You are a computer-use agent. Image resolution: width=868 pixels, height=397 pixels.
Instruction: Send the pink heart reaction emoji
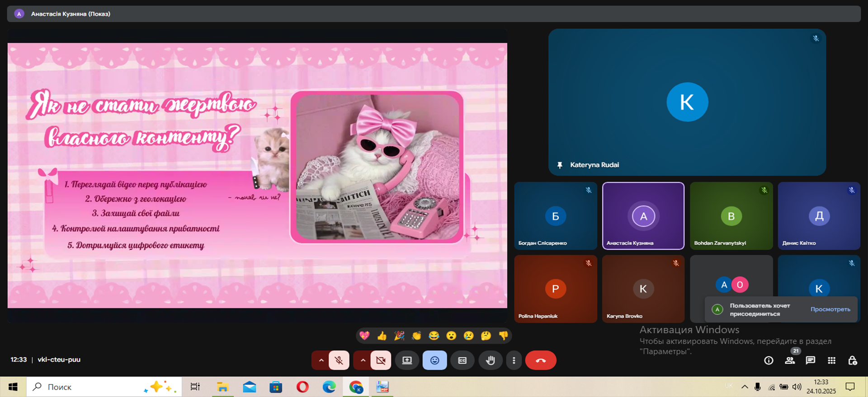364,336
